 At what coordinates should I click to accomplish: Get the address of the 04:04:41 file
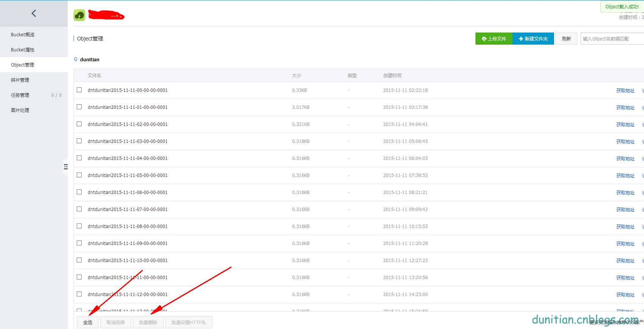pyautogui.click(x=625, y=125)
